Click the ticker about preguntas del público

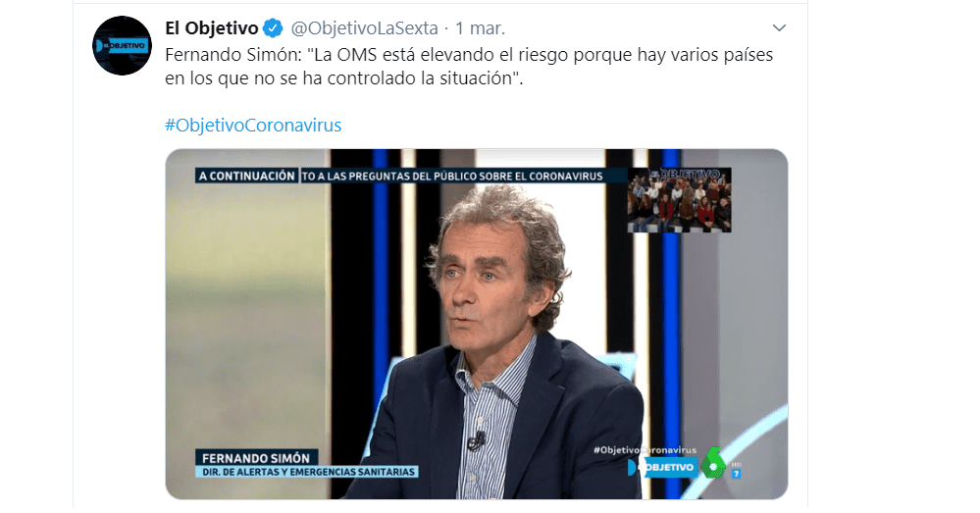tap(452, 177)
